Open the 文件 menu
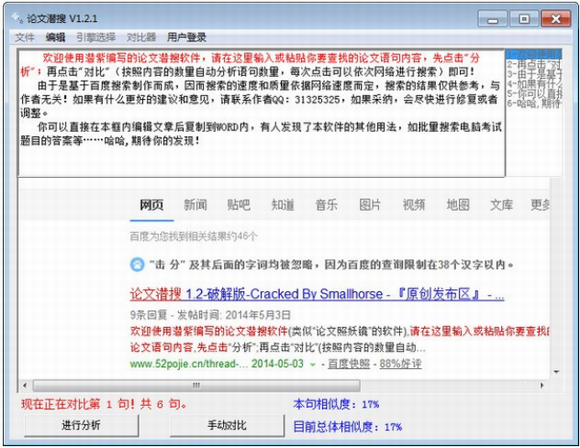Viewport: 580px width, 448px height. [24, 37]
